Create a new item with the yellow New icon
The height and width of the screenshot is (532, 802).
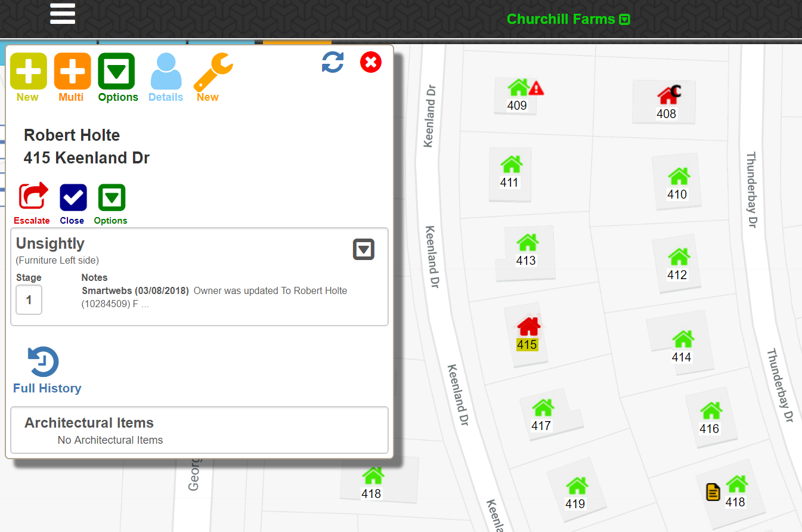point(28,70)
